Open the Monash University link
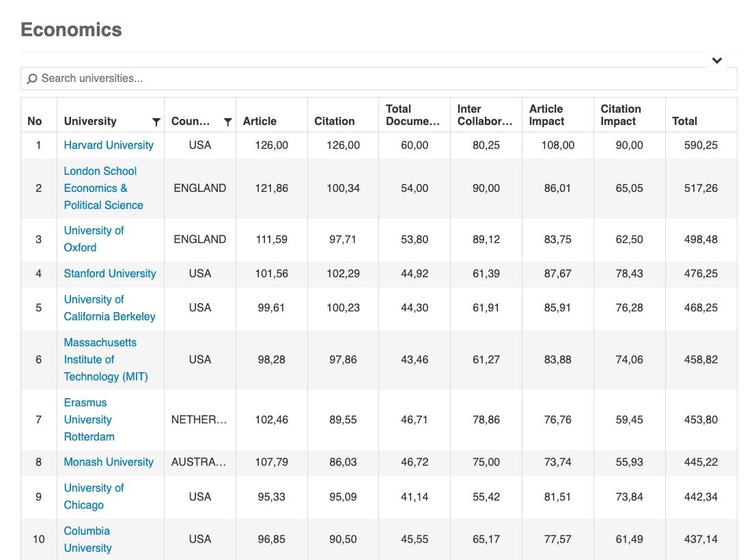The height and width of the screenshot is (560, 754). tap(109, 462)
